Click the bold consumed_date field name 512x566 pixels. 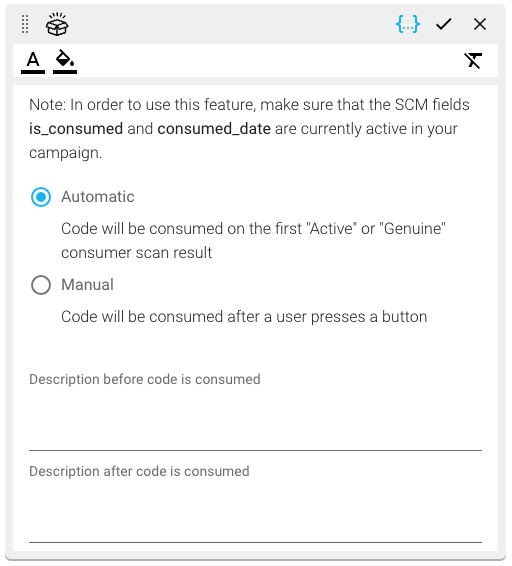[214, 129]
